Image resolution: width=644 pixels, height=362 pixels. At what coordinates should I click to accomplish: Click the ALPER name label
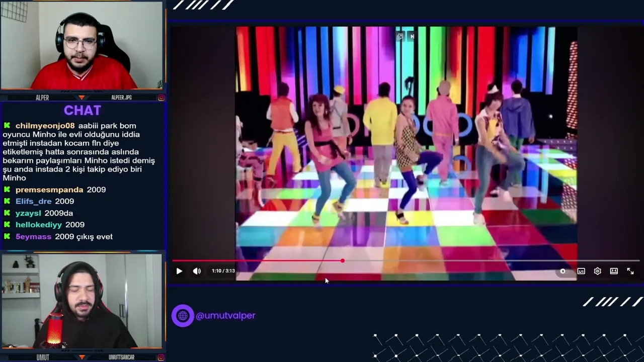42,98
